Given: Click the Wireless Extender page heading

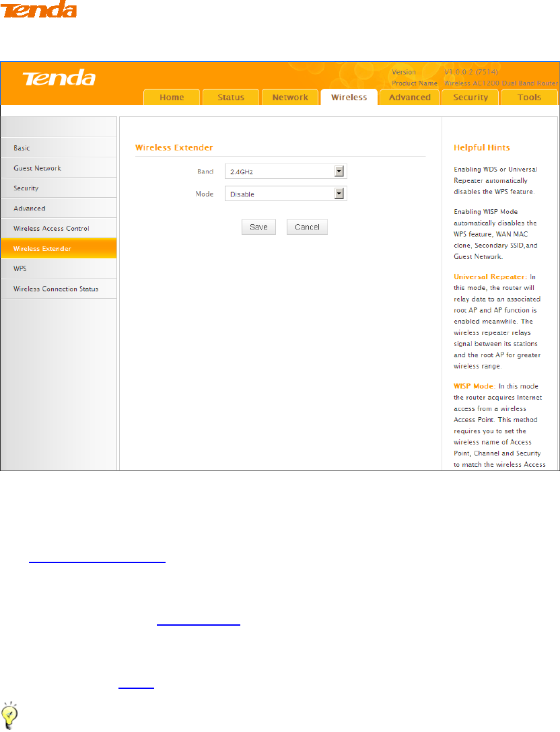Looking at the screenshot, I should [x=174, y=147].
